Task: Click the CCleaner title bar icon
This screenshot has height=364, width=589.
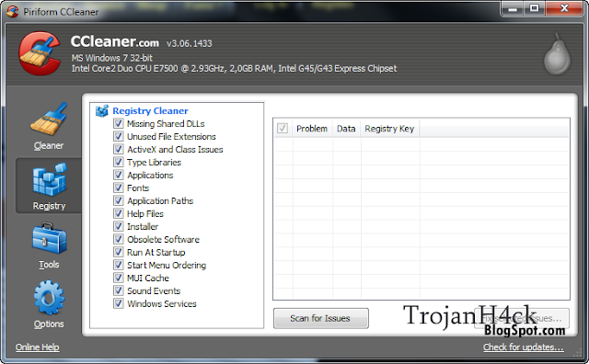Action: pos(12,11)
